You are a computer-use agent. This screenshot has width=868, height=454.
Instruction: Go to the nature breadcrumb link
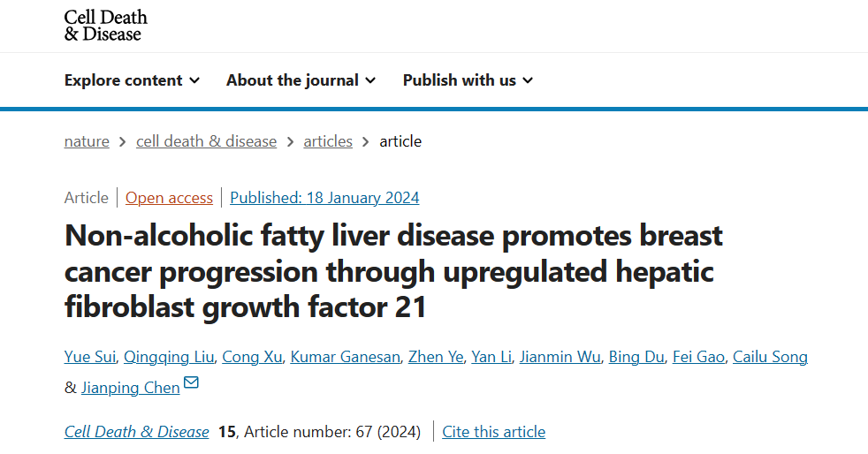[x=87, y=141]
